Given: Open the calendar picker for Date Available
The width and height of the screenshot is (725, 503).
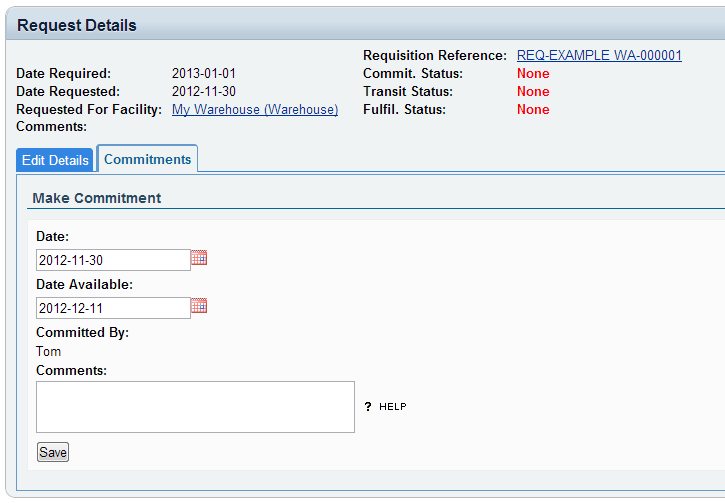Looking at the screenshot, I should point(199,307).
